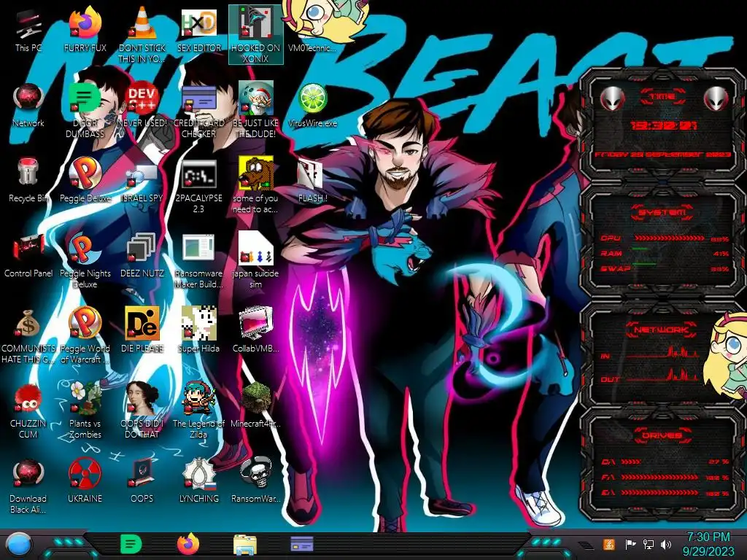Click the left alien head in TIME gadget
747x560 pixels.
[x=612, y=99]
